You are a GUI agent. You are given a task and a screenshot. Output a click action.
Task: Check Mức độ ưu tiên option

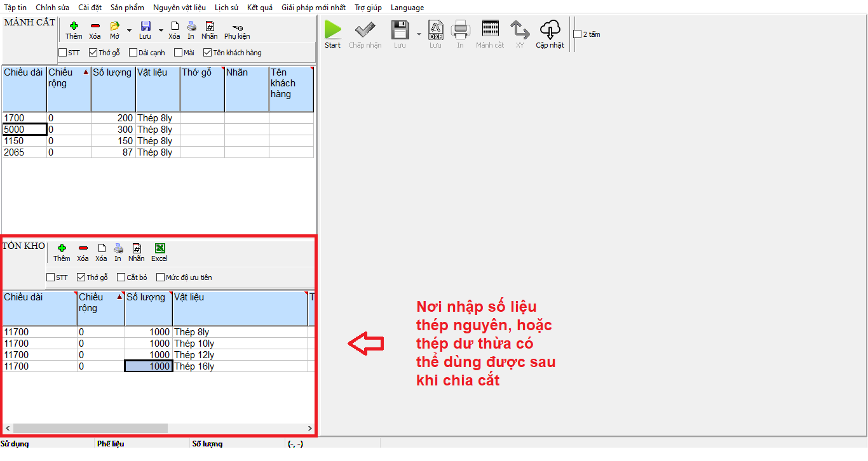pyautogui.click(x=160, y=277)
